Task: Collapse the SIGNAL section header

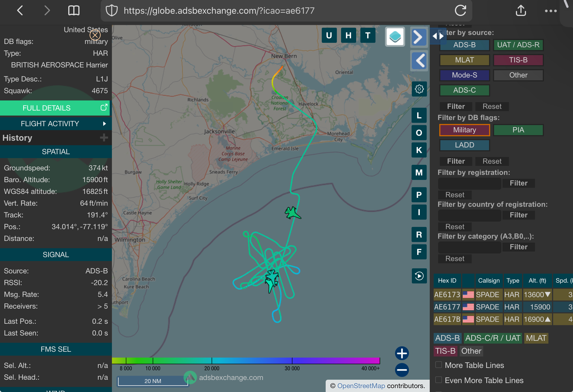Action: [x=56, y=255]
